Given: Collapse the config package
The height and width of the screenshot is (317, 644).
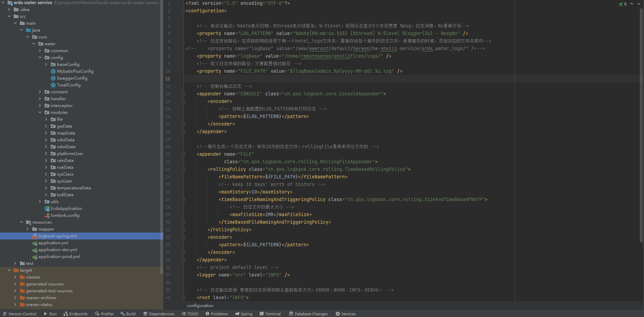Looking at the screenshot, I should 40,58.
